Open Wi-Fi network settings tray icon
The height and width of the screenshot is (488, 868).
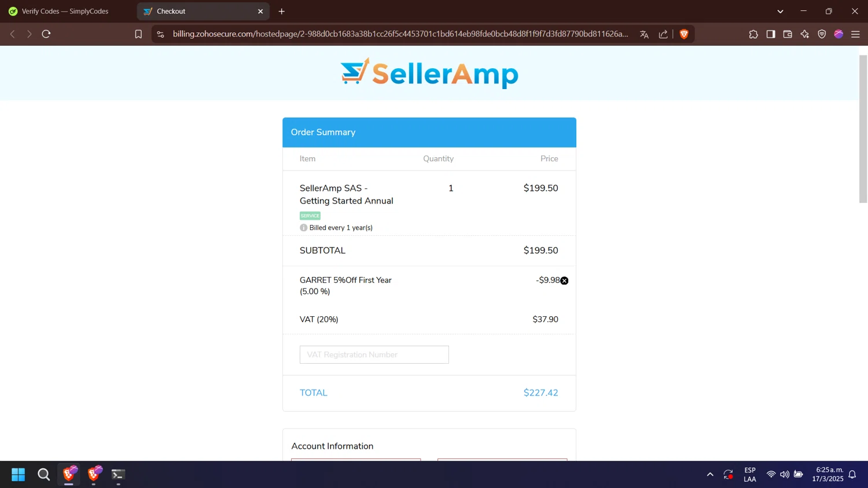(771, 475)
